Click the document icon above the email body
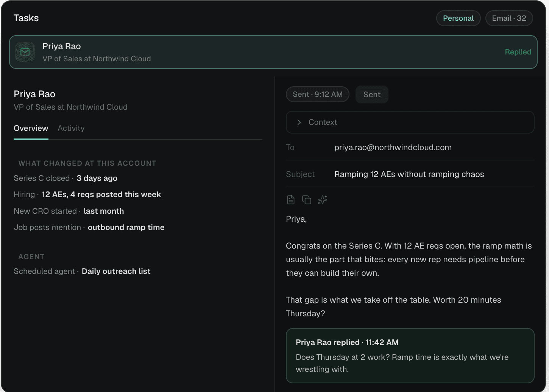Image resolution: width=549 pixels, height=392 pixels. click(291, 200)
